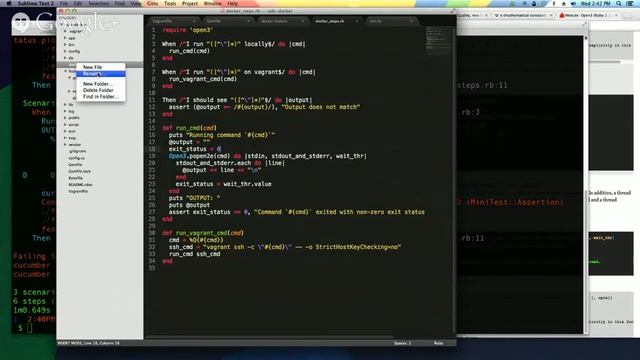640x360 pixels.
Task: Close the Gemfile editor tab
Action: 249,21
